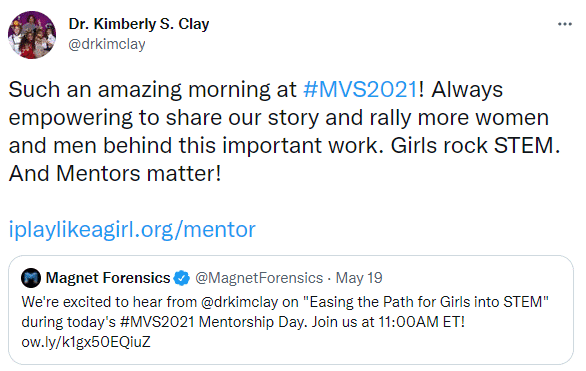Click the 'And Mentors matter!' sentence
Image resolution: width=586 pixels, height=371 pixels.
115,174
